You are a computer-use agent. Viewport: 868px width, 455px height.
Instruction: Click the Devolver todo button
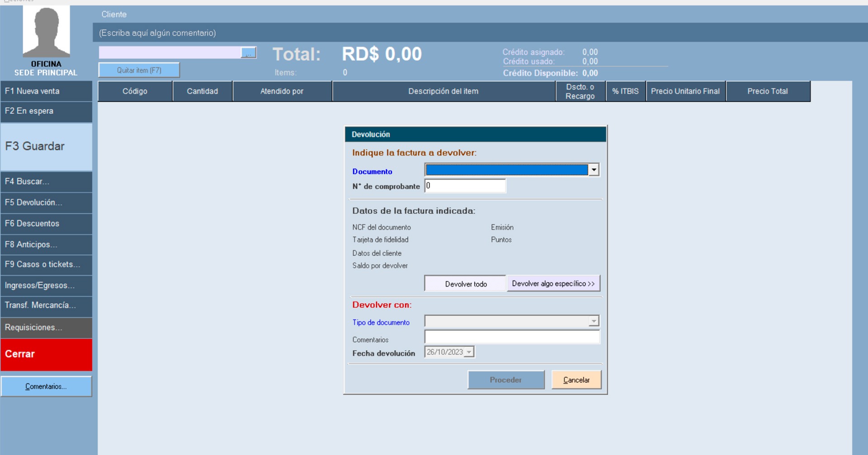pos(465,284)
